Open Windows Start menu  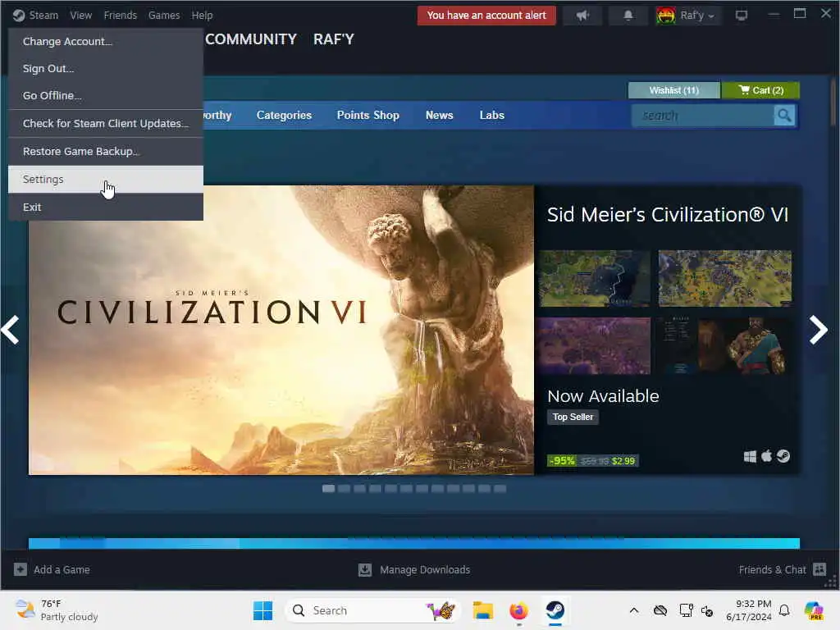tap(262, 610)
